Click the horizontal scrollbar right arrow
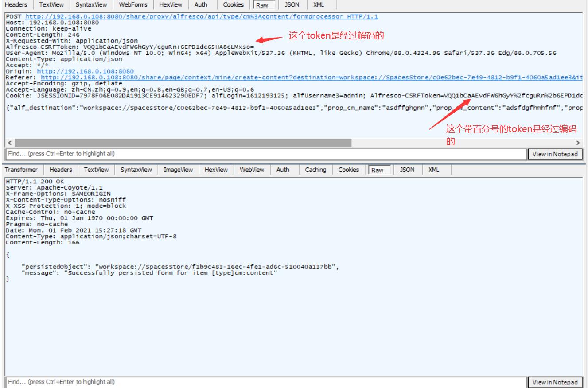 point(578,143)
